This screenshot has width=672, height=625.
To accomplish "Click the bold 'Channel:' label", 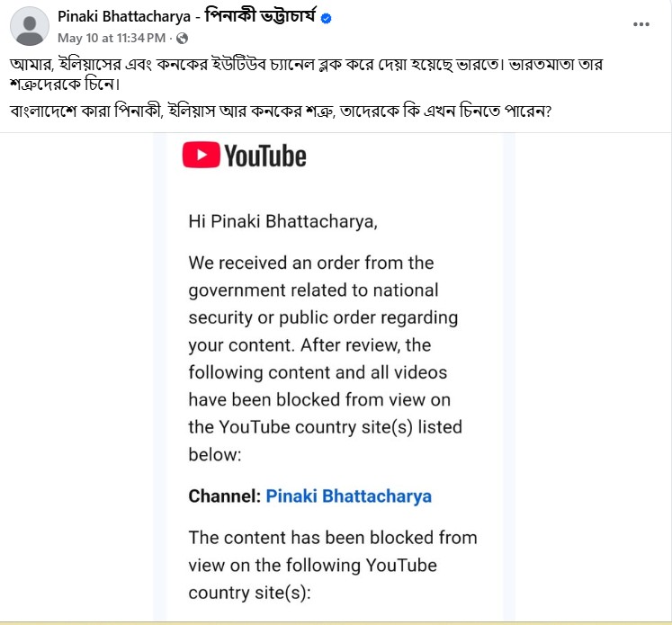I will click(225, 496).
